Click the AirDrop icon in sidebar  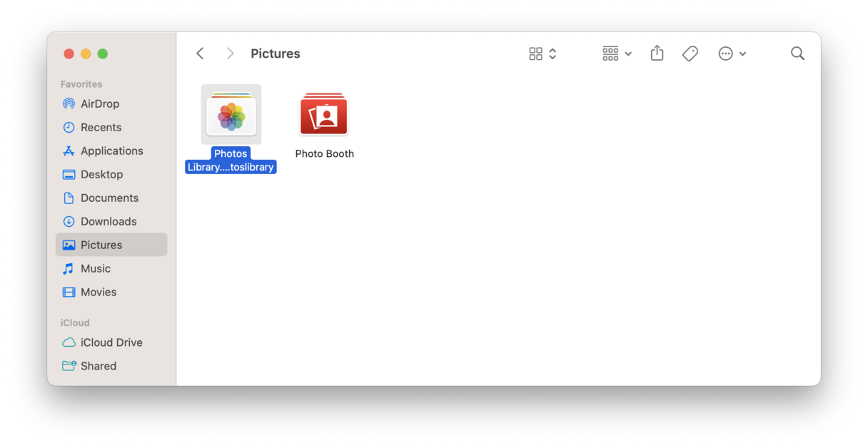click(x=69, y=103)
